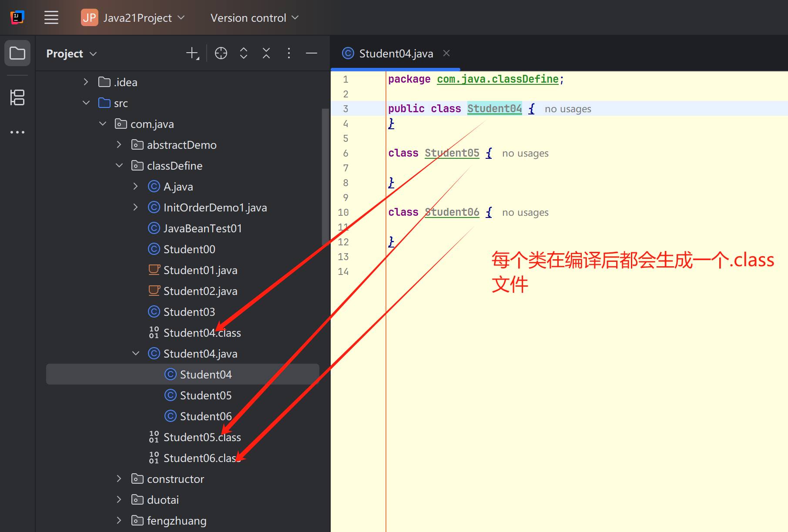Open the Project view mode dropdown
The width and height of the screenshot is (788, 532).
click(71, 54)
